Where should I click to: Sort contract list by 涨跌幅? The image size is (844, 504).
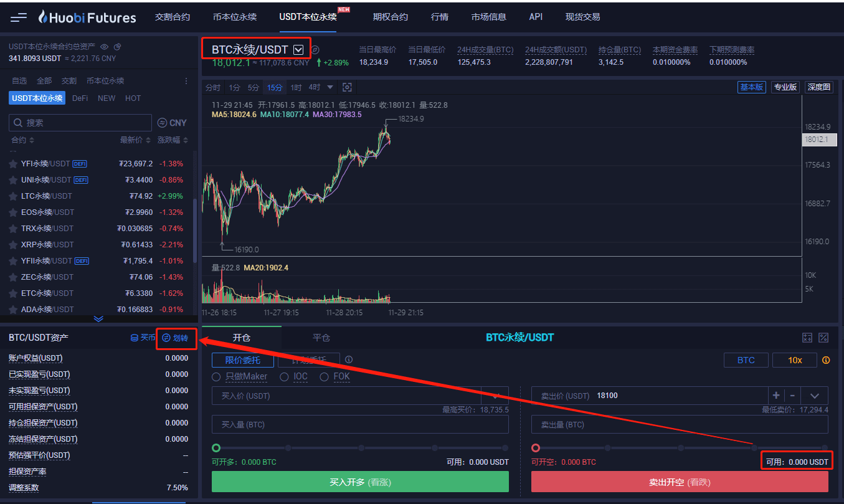(x=173, y=140)
